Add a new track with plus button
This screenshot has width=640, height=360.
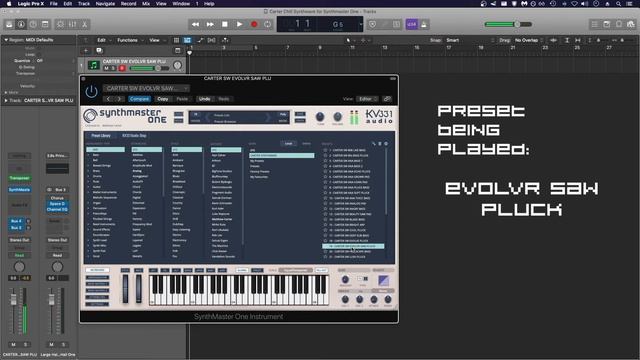point(86,51)
